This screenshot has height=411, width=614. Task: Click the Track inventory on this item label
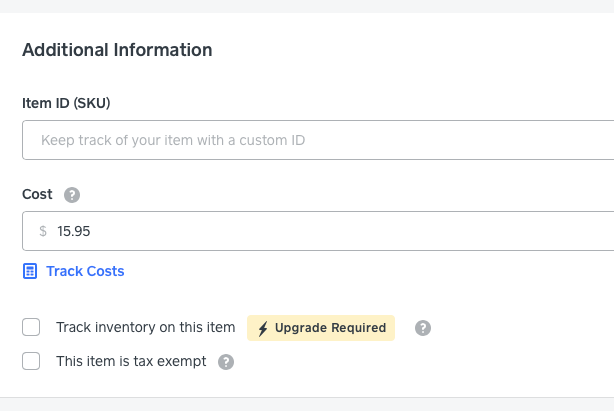(145, 327)
